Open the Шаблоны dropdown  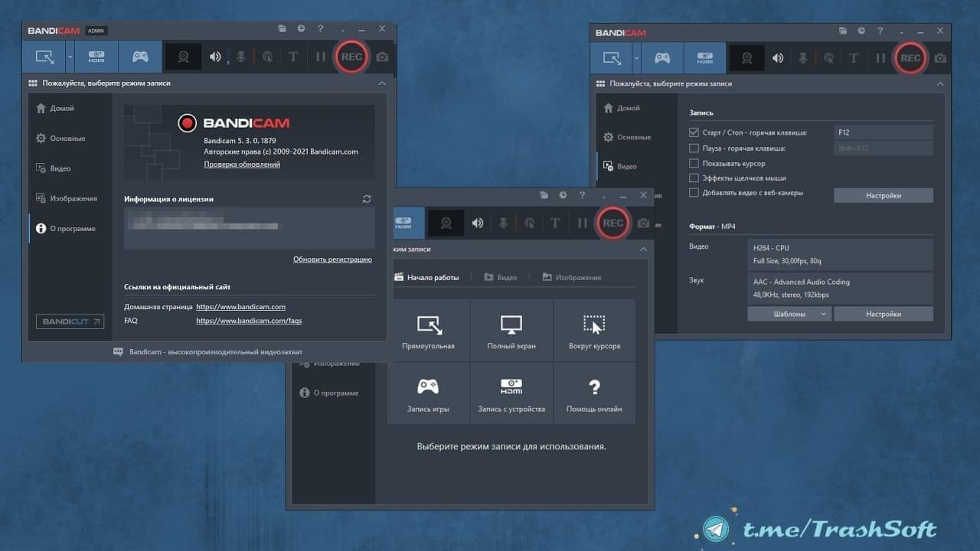(x=789, y=314)
